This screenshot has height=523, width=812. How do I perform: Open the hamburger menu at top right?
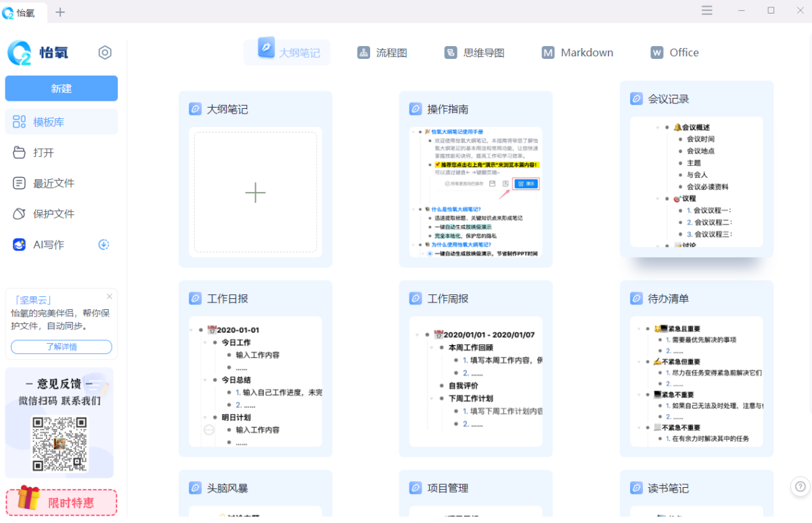[x=706, y=10]
